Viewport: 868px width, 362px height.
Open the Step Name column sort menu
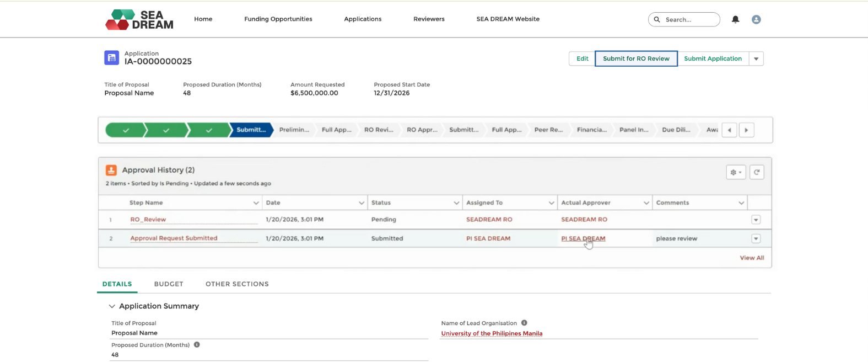(256, 203)
